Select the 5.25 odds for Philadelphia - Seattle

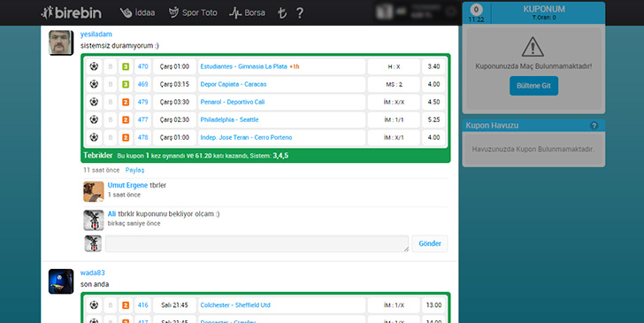[x=433, y=119]
